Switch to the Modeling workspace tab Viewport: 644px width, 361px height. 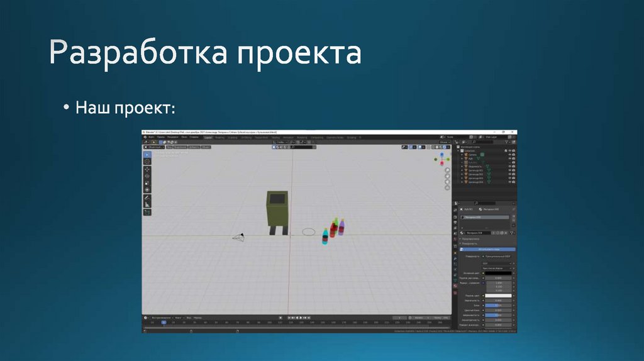[x=219, y=138]
